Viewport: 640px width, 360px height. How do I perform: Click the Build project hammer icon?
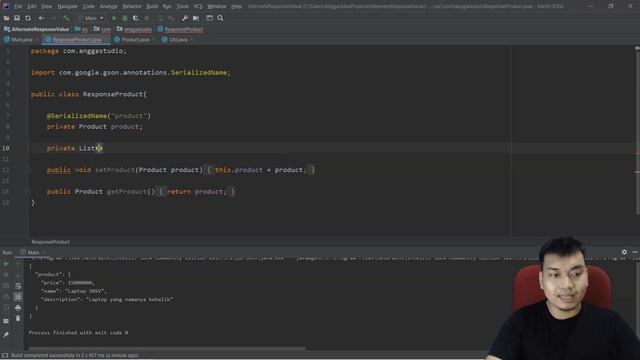[66, 18]
